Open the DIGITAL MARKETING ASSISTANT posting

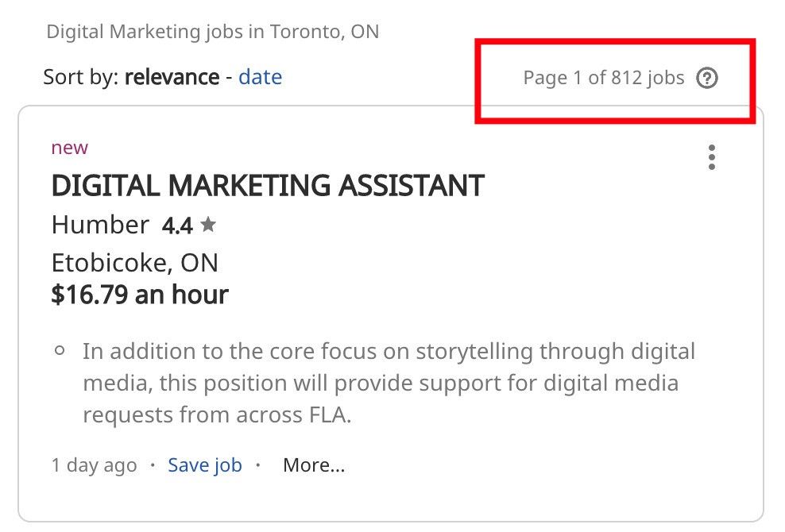(x=266, y=185)
